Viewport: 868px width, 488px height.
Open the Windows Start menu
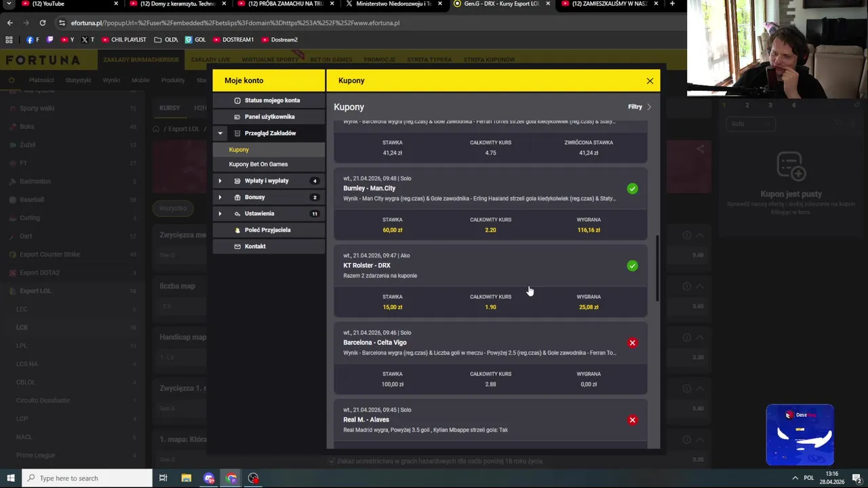(x=10, y=478)
